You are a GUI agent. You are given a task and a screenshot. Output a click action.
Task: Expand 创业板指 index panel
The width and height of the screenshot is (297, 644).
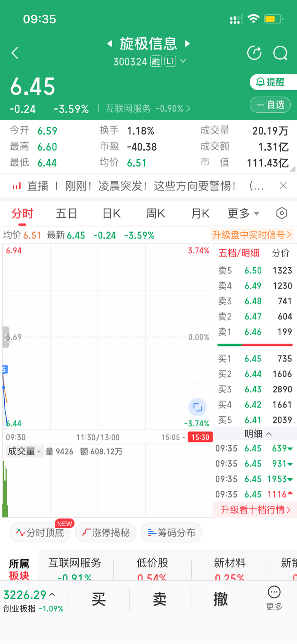(x=33, y=601)
